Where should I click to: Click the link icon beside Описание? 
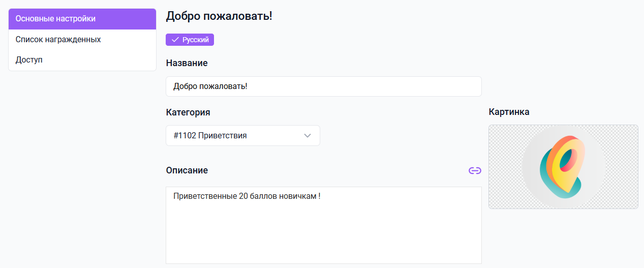point(475,170)
